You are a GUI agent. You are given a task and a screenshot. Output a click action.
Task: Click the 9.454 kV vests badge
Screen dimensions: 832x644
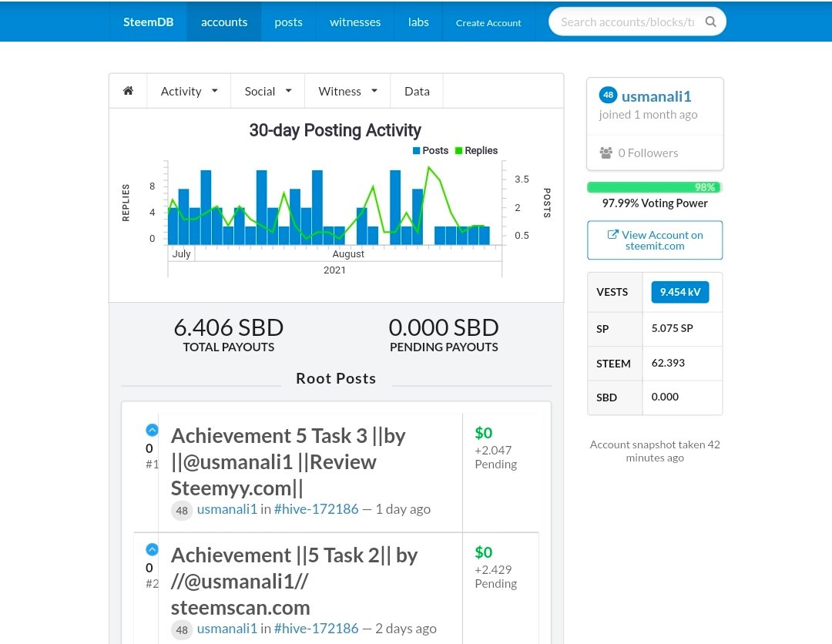(x=679, y=292)
